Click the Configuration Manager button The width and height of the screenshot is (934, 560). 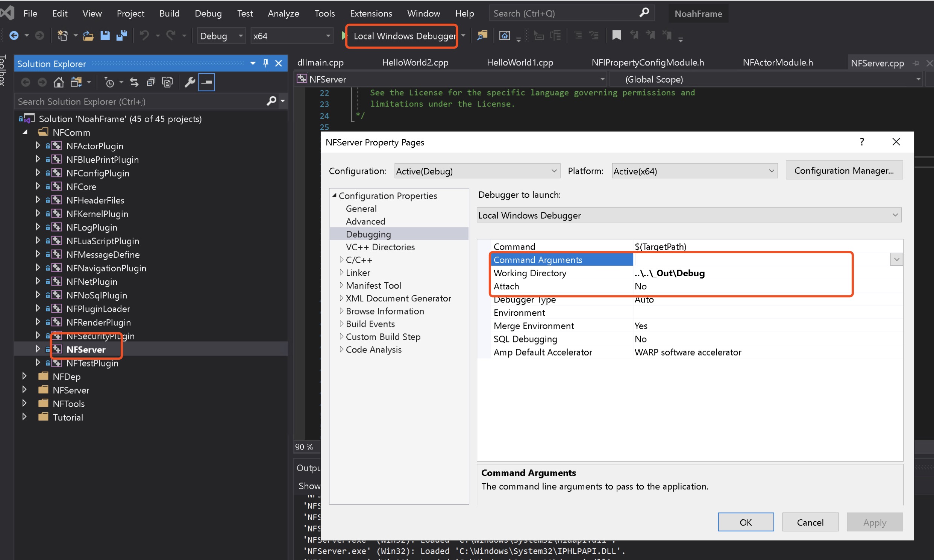click(844, 171)
